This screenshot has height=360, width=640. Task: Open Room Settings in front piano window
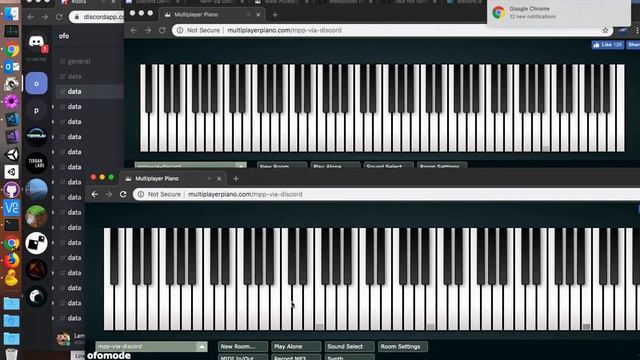(403, 347)
